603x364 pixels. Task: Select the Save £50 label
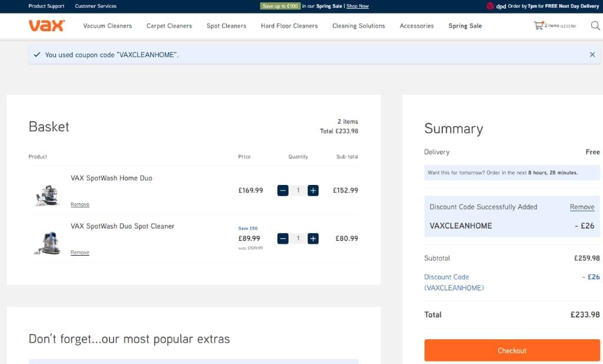(248, 228)
